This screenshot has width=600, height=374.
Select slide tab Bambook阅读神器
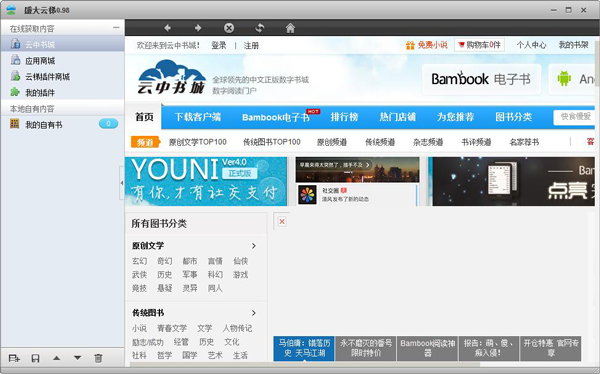pyautogui.click(x=427, y=348)
